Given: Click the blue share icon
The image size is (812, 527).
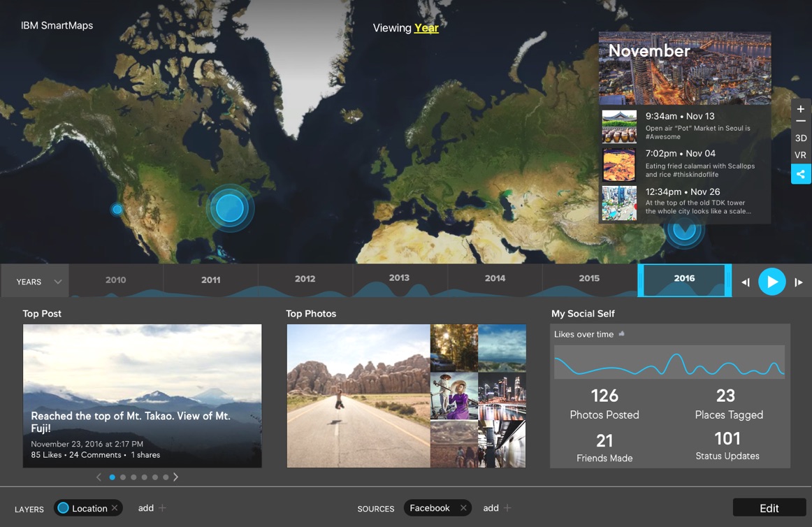Looking at the screenshot, I should click(x=801, y=174).
